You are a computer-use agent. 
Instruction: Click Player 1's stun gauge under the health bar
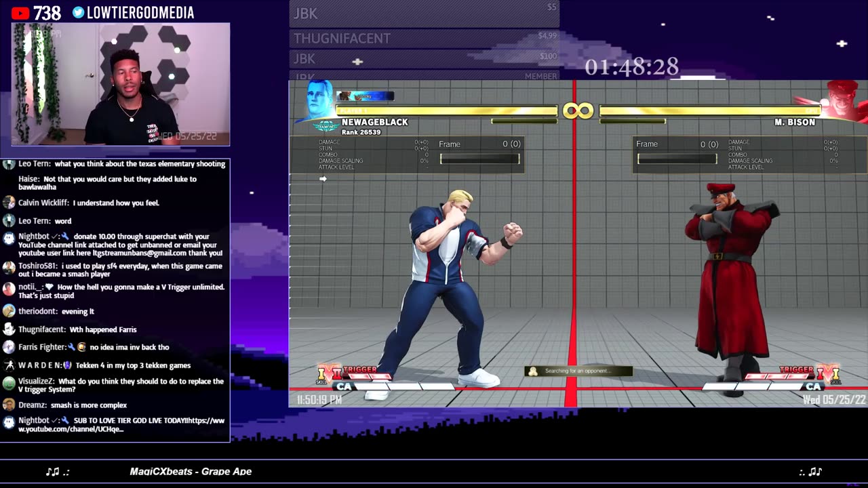click(x=524, y=121)
